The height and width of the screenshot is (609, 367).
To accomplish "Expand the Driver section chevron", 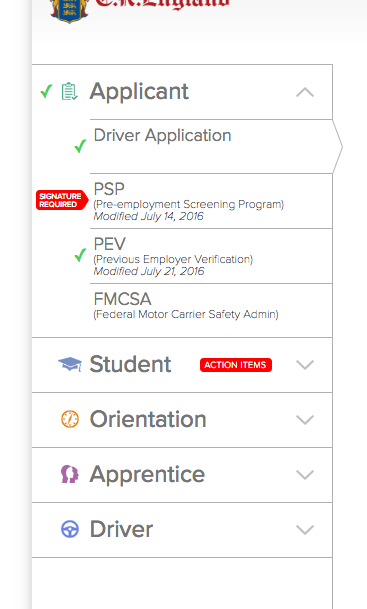I will click(305, 530).
